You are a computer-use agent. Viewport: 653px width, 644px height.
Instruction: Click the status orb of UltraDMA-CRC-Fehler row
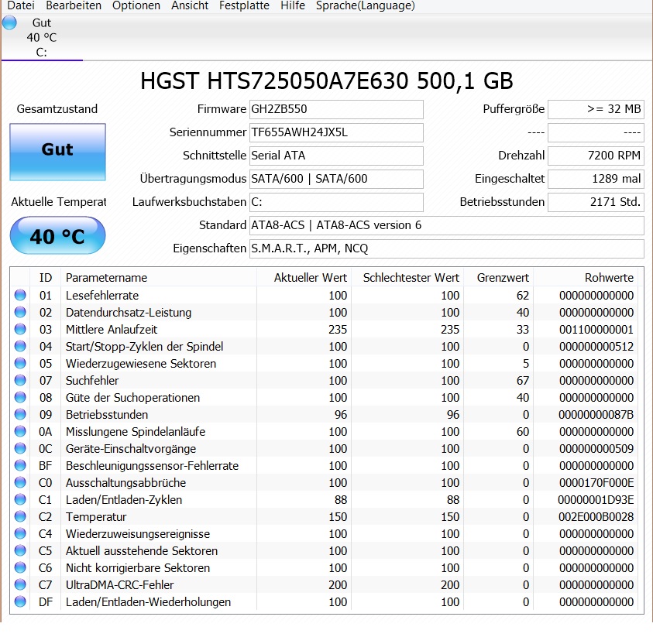(x=20, y=585)
